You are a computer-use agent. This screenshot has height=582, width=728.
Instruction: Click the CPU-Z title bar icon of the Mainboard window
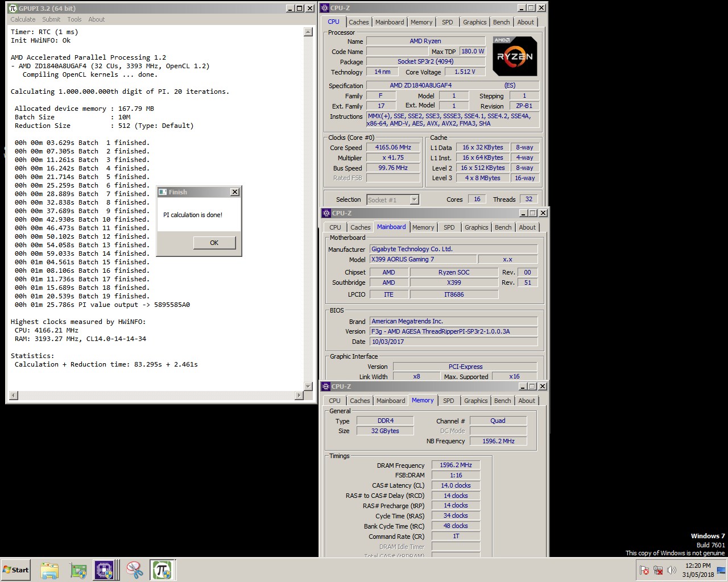326,213
